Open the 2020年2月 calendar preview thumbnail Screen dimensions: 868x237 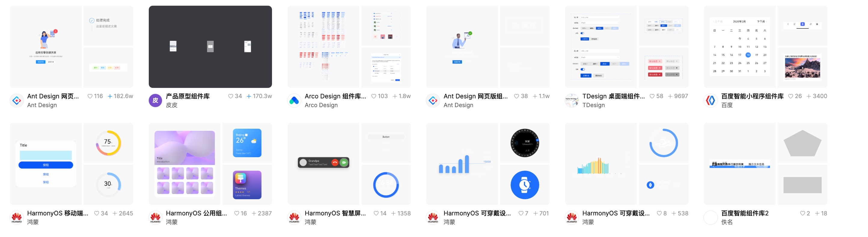click(x=740, y=47)
